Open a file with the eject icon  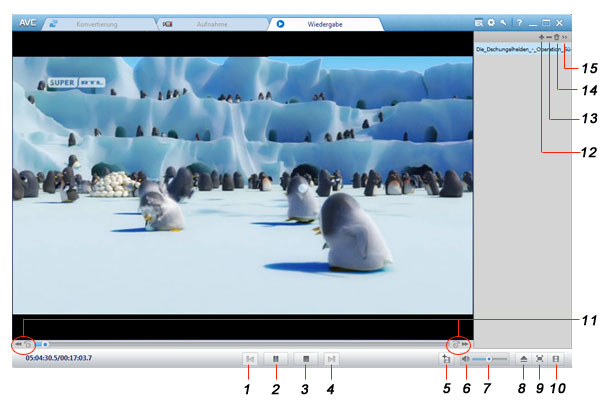click(524, 359)
